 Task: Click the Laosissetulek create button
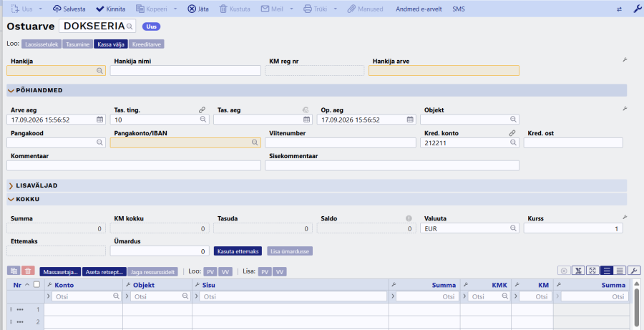[42, 44]
